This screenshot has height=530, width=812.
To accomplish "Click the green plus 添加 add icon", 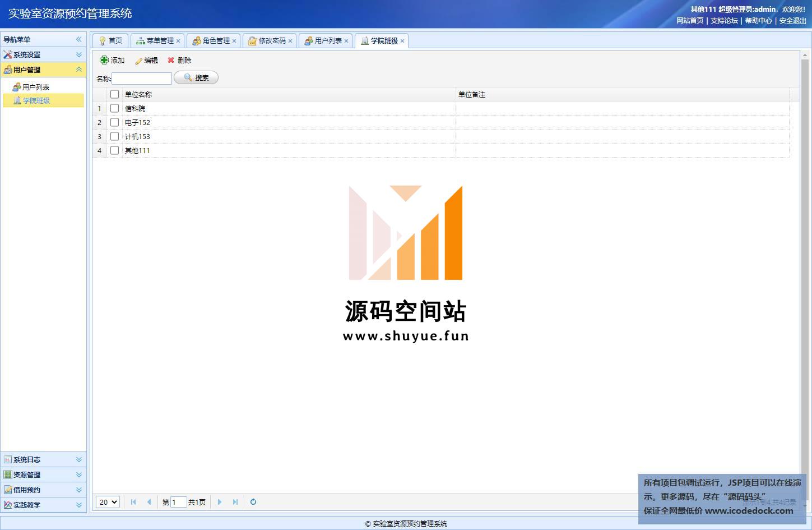I will [104, 60].
